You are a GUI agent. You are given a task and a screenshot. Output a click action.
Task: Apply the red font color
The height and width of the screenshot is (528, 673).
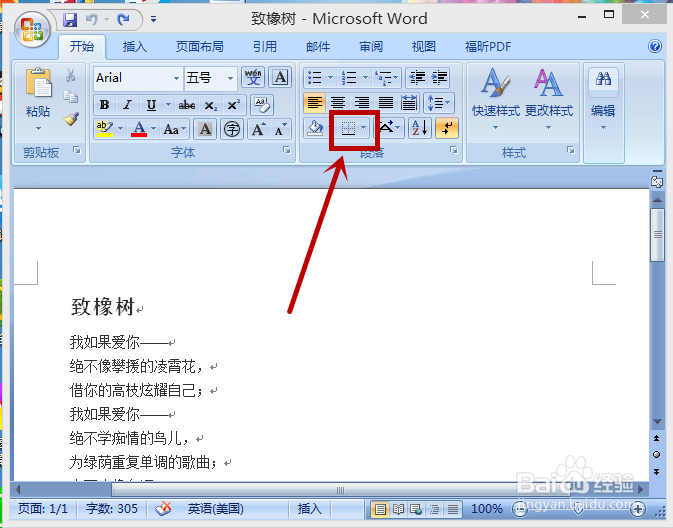pyautogui.click(x=139, y=129)
